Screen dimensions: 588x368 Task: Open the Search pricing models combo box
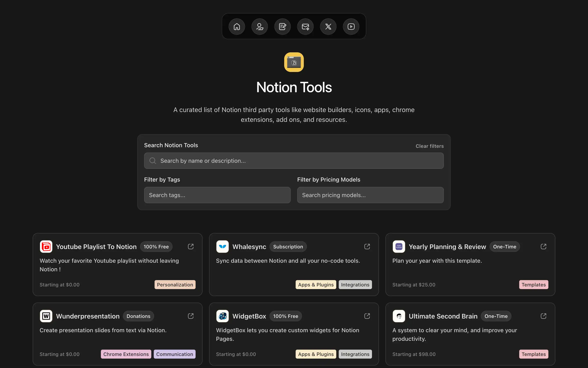pos(370,195)
